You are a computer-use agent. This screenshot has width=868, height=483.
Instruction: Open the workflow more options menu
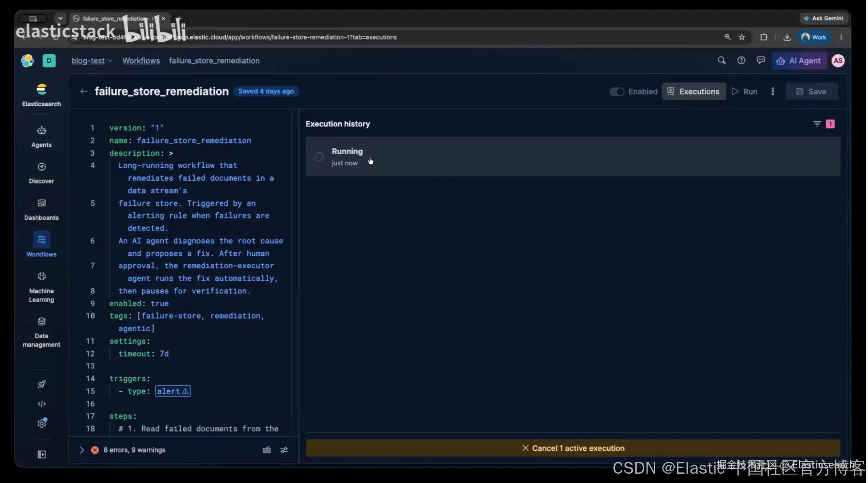[x=773, y=92]
